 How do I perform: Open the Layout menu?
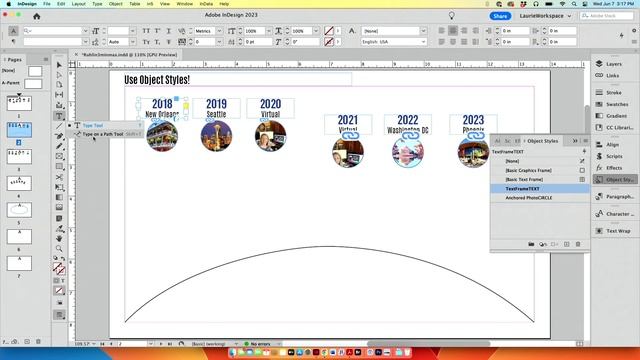point(78,4)
